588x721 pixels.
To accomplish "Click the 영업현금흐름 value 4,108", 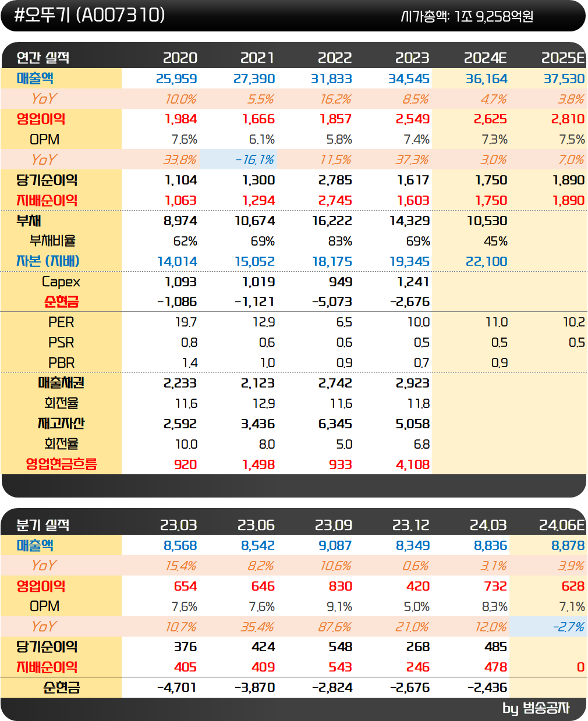I will (413, 464).
